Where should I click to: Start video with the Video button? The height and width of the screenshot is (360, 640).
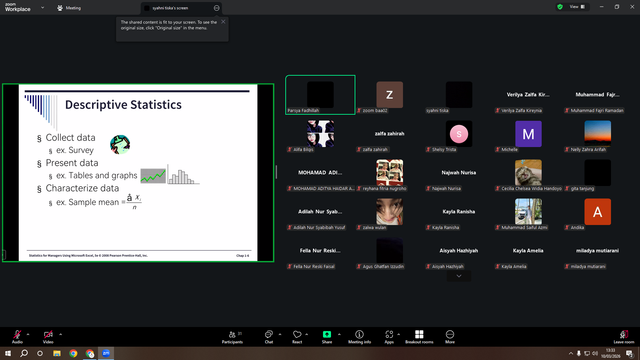pyautogui.click(x=48, y=337)
